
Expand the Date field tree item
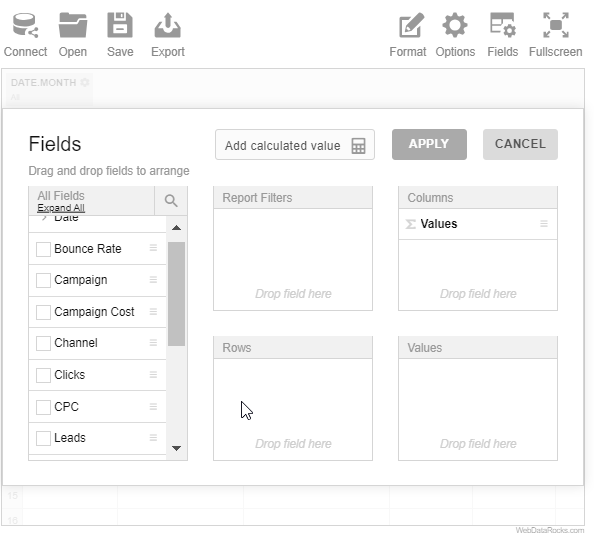tap(44, 217)
